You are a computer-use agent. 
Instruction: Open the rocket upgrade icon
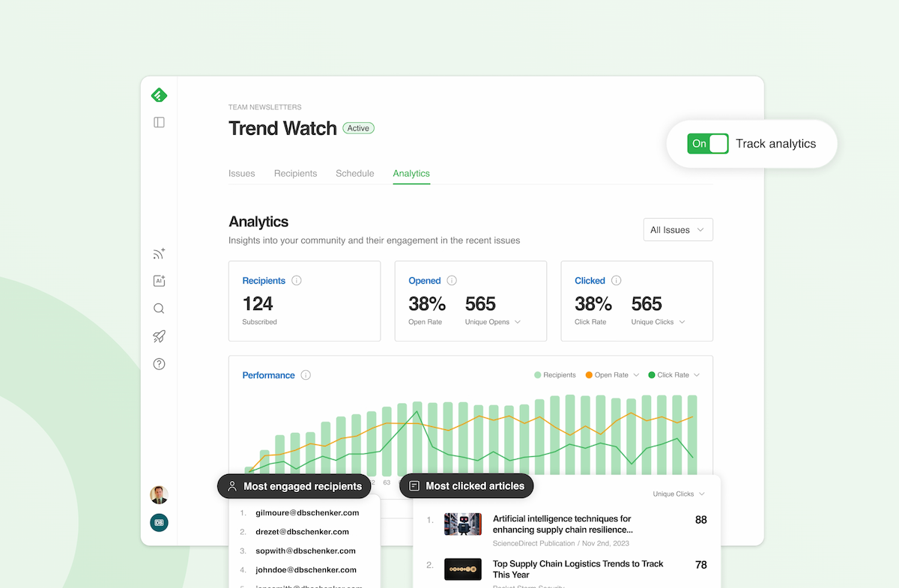pos(159,336)
